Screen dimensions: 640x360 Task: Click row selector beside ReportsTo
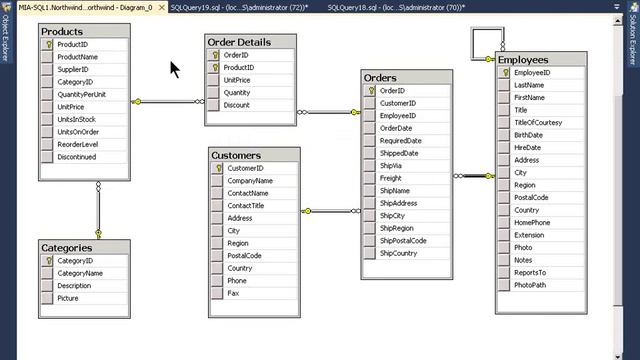coord(504,273)
